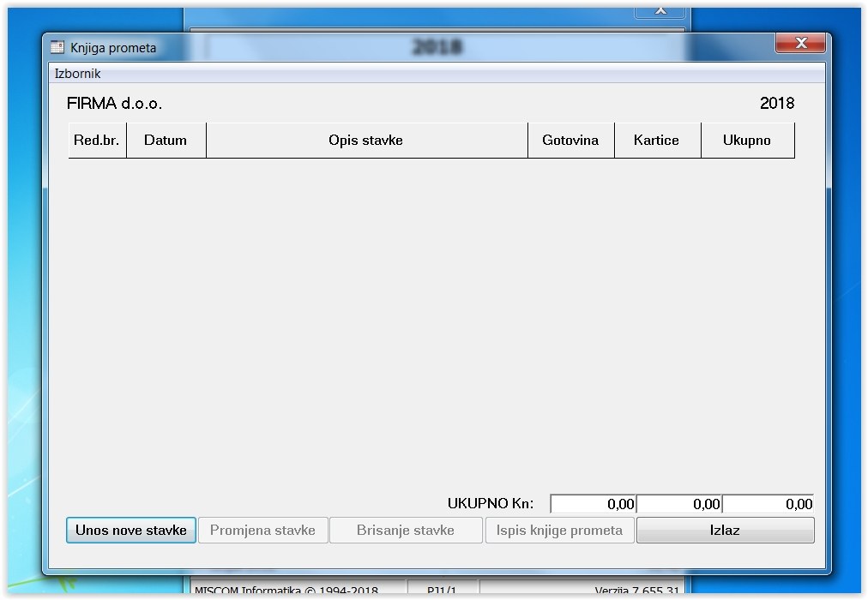Click Ispis knjige prometa button

(559, 530)
